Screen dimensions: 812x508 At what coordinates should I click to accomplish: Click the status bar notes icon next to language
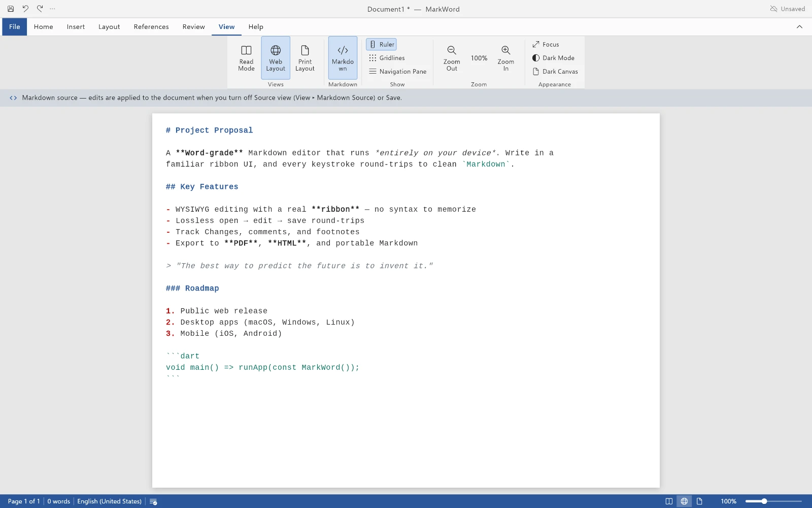click(153, 501)
